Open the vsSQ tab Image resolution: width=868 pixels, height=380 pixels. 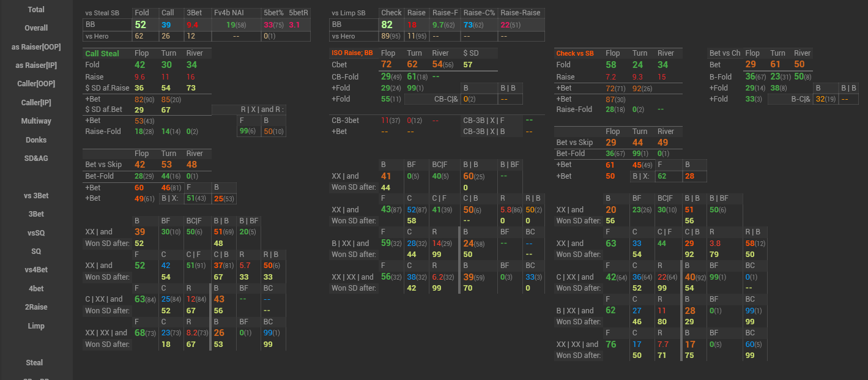[x=36, y=233]
